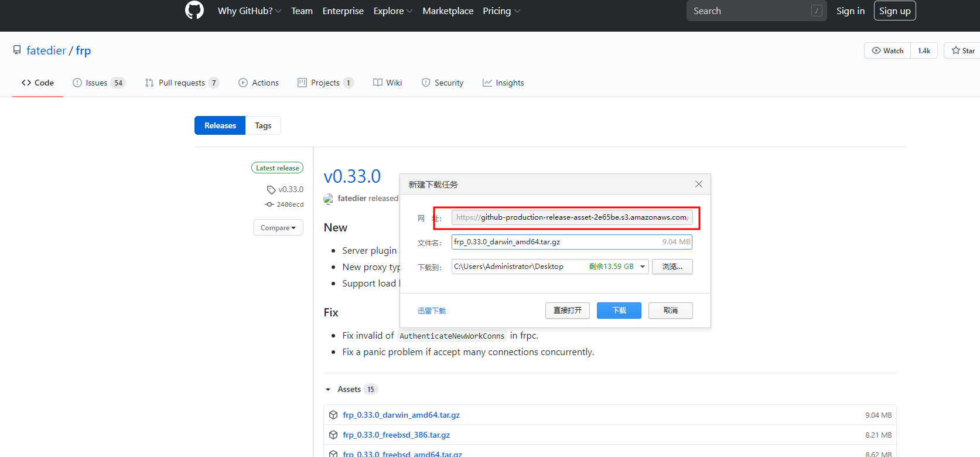Open the frp repository link

tap(83, 50)
